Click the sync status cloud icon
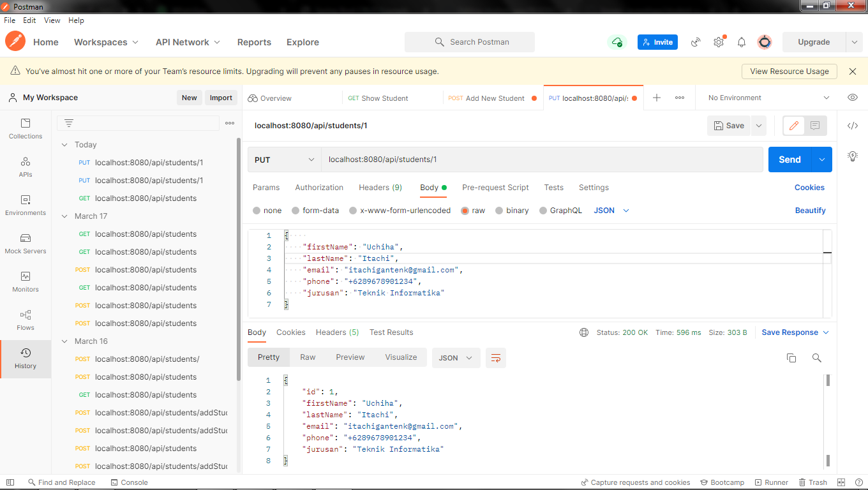 (x=617, y=42)
